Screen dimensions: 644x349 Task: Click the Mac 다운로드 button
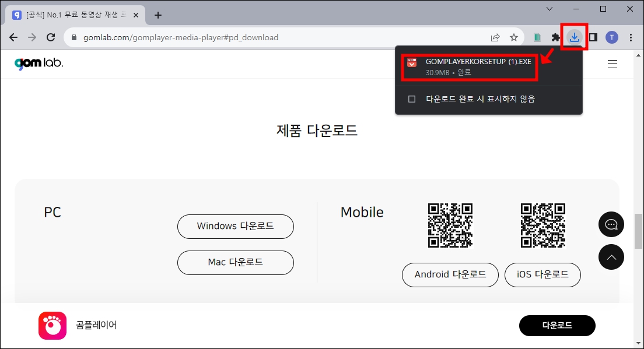click(235, 262)
